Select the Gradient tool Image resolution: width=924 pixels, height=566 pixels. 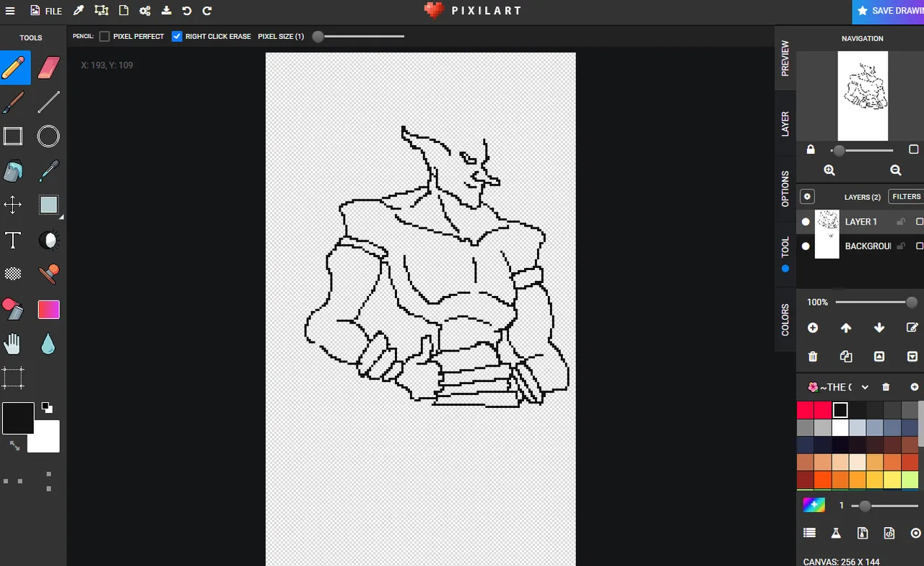pyautogui.click(x=48, y=309)
